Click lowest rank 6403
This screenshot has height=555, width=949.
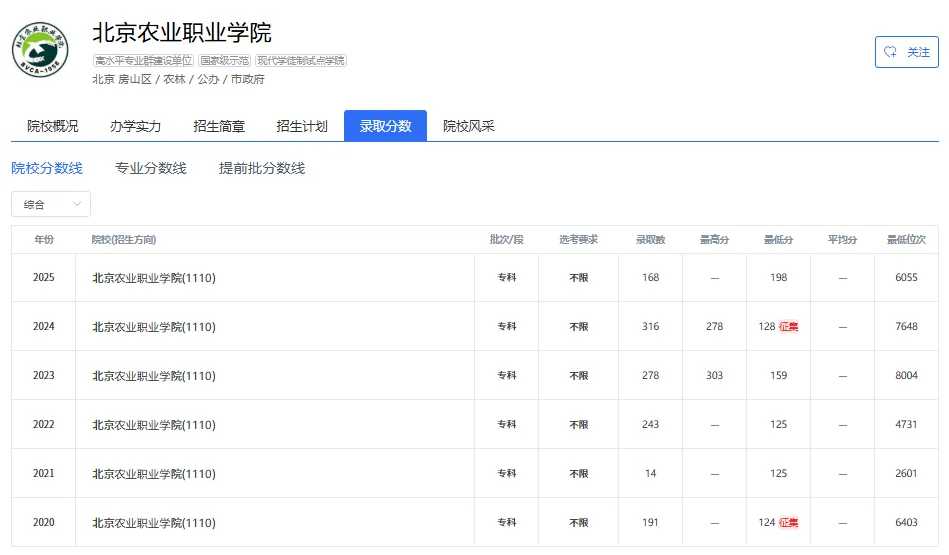click(x=907, y=522)
